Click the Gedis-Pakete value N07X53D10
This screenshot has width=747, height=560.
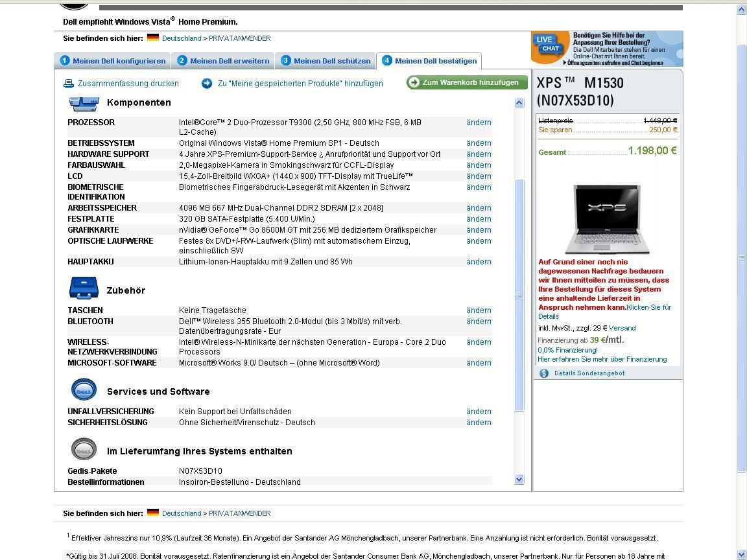pyautogui.click(x=200, y=471)
